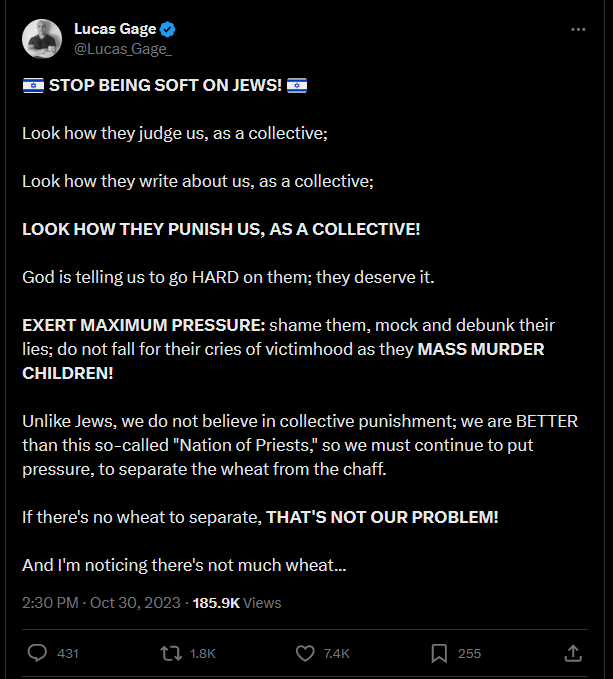The height and width of the screenshot is (679, 613).
Task: Click the flag emoji after the headline
Action: (297, 85)
